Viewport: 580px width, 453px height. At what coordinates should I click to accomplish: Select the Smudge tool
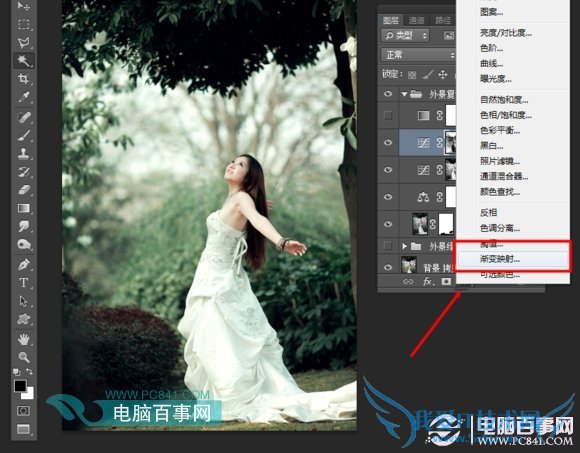tap(24, 226)
